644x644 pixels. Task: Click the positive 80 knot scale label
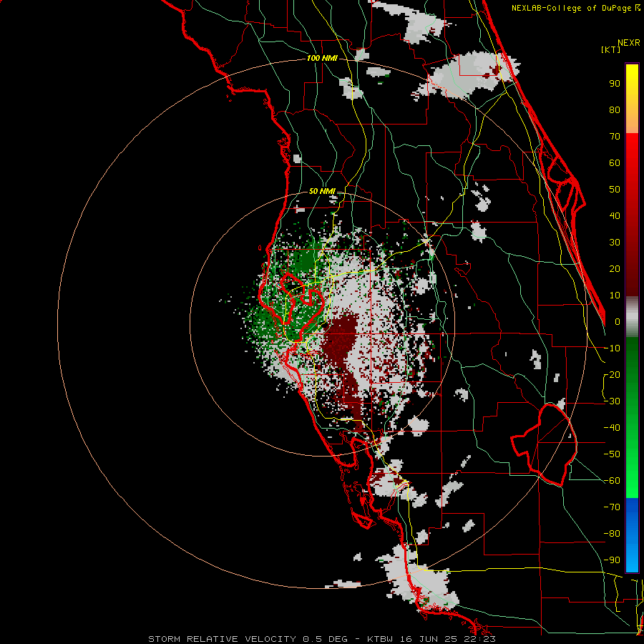pos(615,110)
